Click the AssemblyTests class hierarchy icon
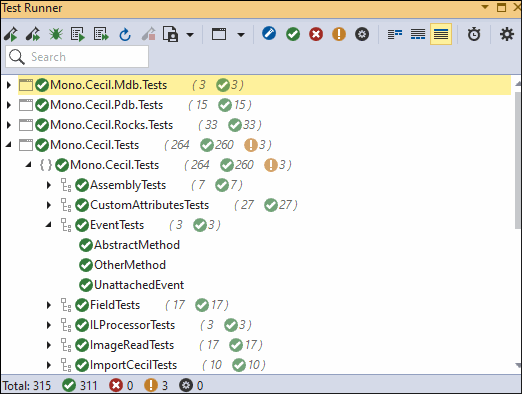The width and height of the screenshot is (522, 394). tap(66, 185)
